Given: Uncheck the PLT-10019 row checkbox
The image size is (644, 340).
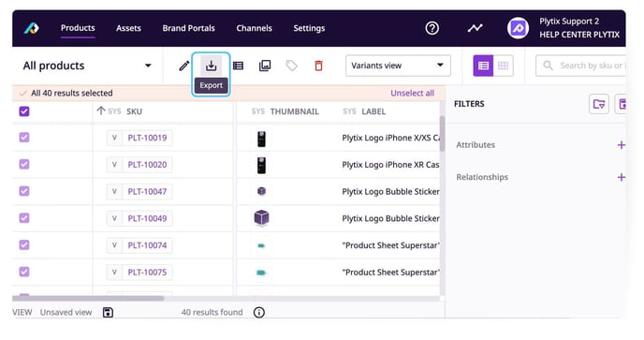Looking at the screenshot, I should tap(24, 138).
